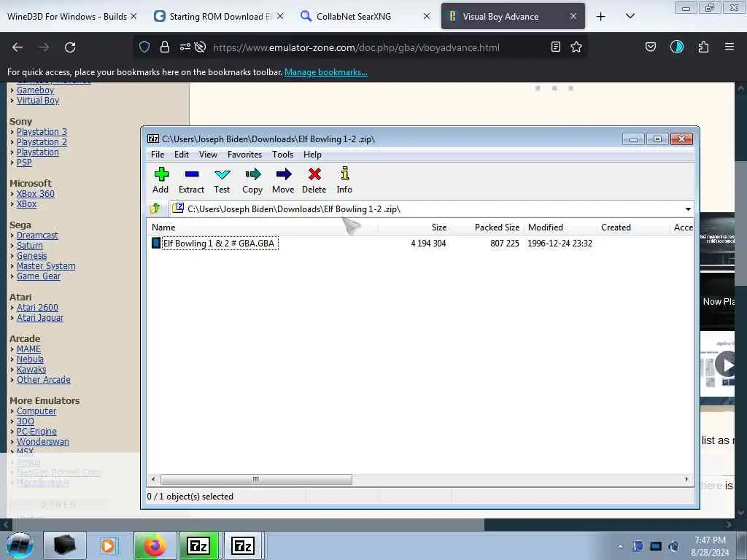747x560 pixels.
Task: Click the second 7-Zip taskbar icon
Action: [x=243, y=545]
